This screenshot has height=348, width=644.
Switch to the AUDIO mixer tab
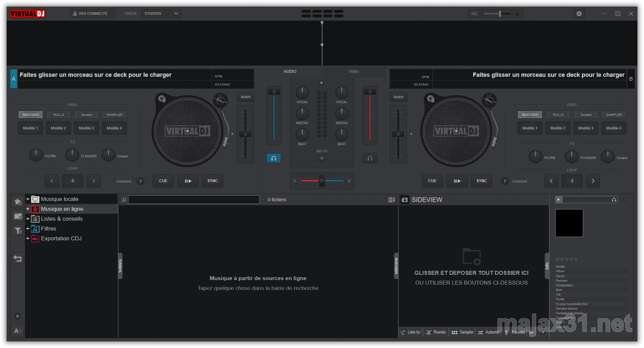click(x=290, y=72)
